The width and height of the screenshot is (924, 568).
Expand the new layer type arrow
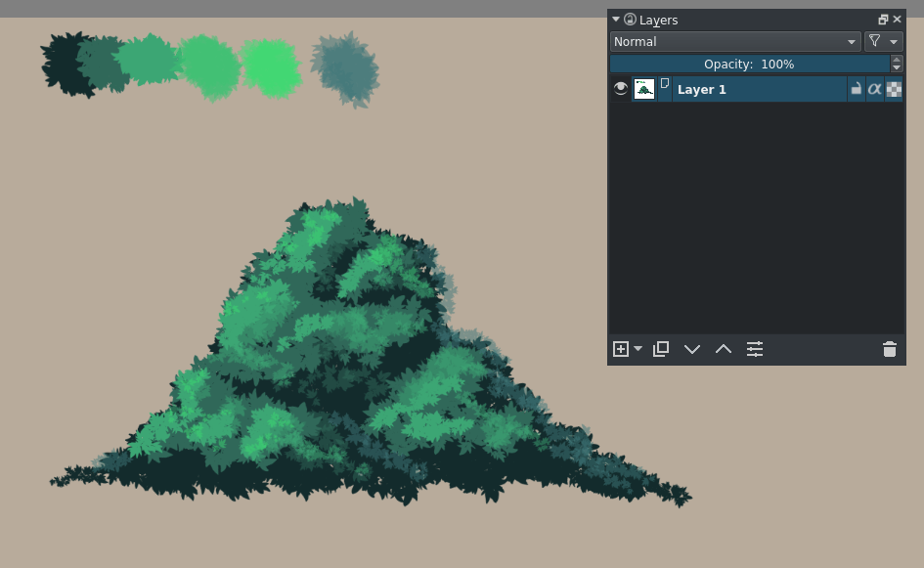pyautogui.click(x=637, y=349)
